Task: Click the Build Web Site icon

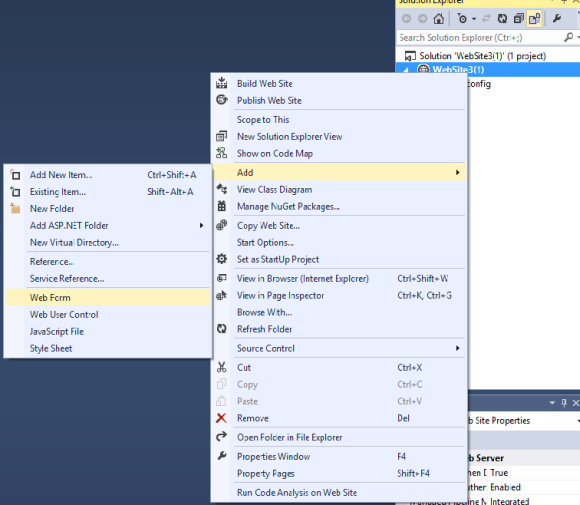Action: point(222,83)
